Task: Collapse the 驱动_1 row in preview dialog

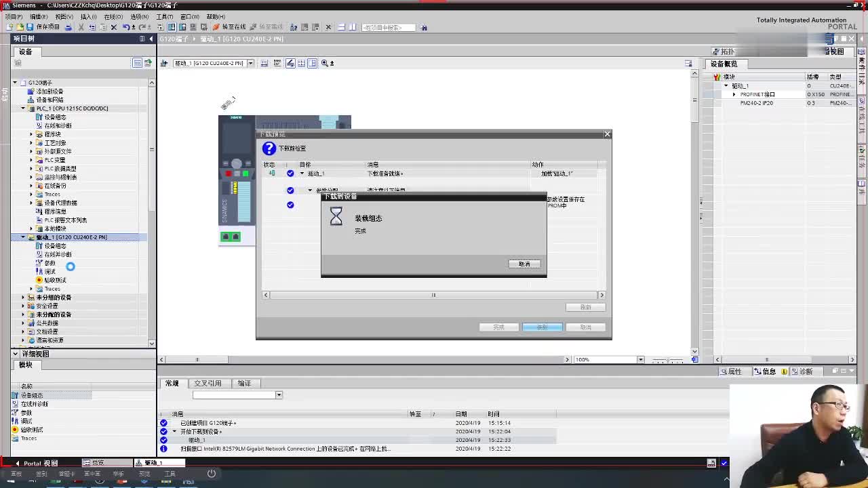Action: [302, 174]
